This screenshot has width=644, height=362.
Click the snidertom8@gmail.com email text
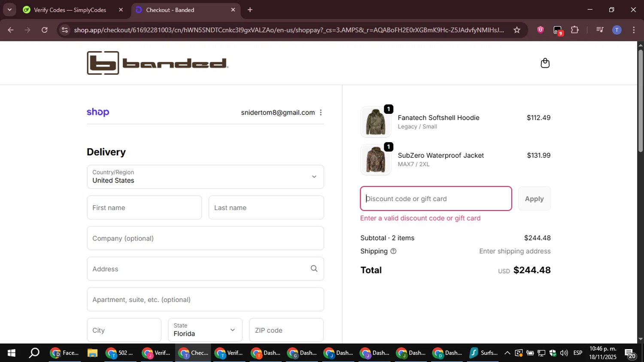click(x=278, y=113)
